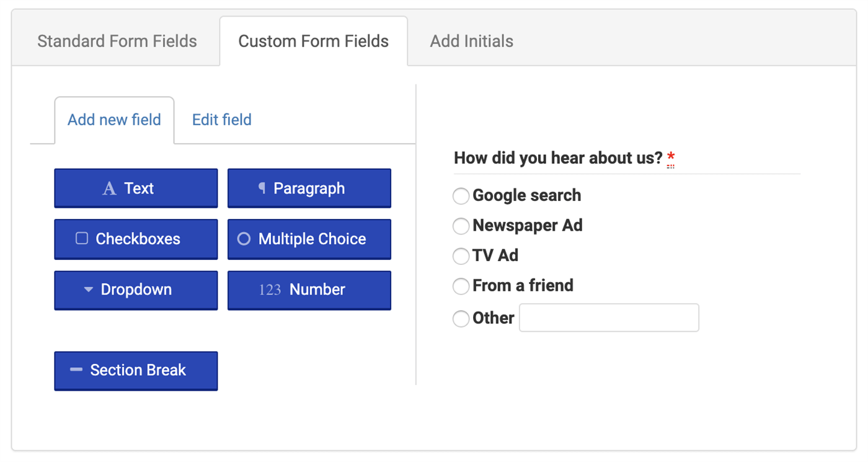Viewport: 868px width, 462px height.
Task: Select the From a friend radio button
Action: click(x=461, y=286)
